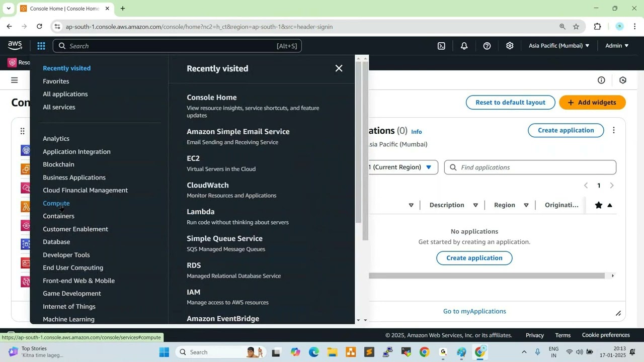
Task: Click the favorites star column header icon
Action: pyautogui.click(x=598, y=205)
